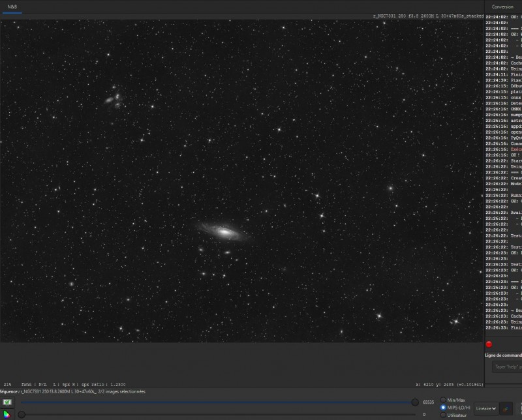Click the green image icon bottom-left
The width and height of the screenshot is (522, 420).
pos(7,402)
